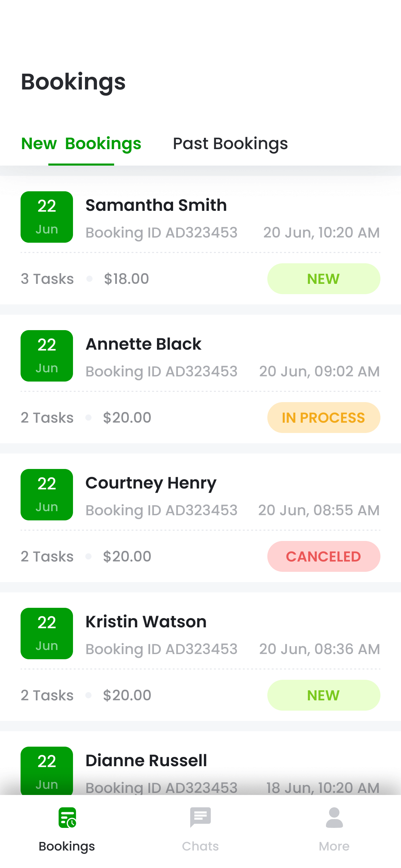The image size is (401, 868).
Task: Click the NEW status on Kristin Watson's booking
Action: 324,695
